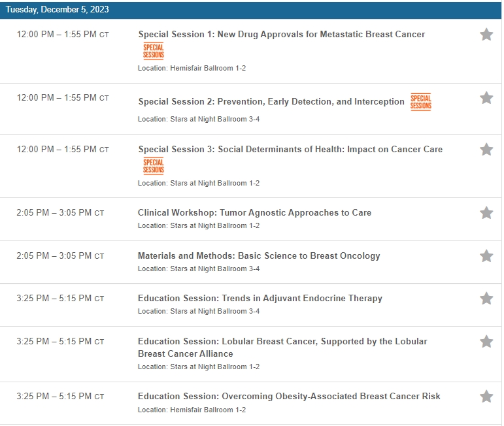
Task: Click the Tuesday, December 5, 2023 header
Action: (x=58, y=9)
